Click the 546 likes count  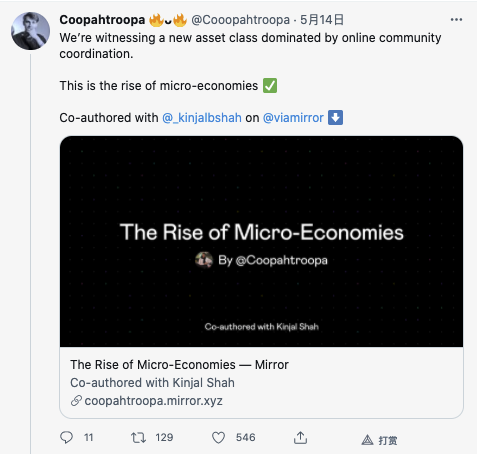coord(246,437)
